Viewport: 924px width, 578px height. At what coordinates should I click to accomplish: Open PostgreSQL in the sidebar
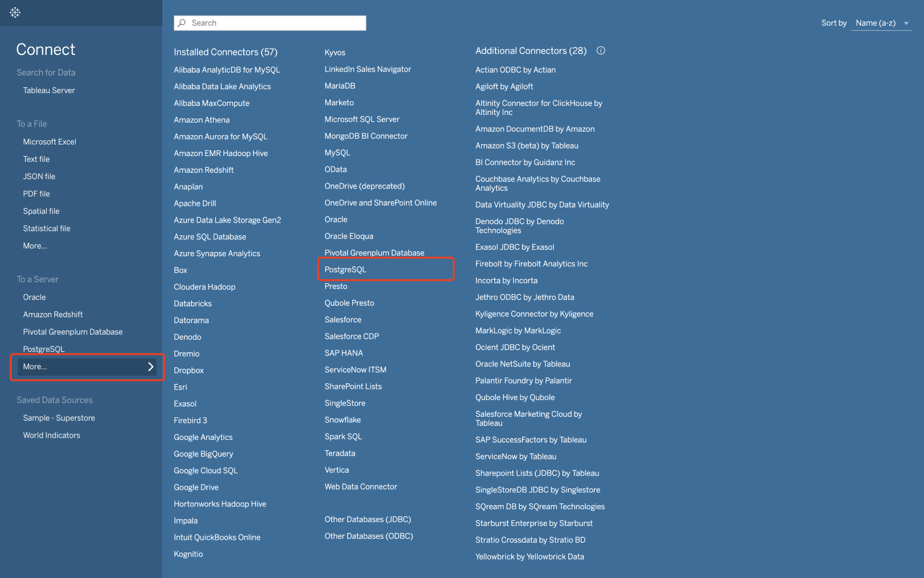[x=44, y=349]
